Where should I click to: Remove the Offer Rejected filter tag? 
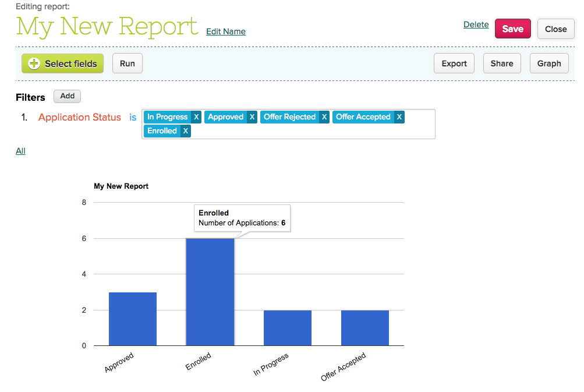(x=324, y=117)
